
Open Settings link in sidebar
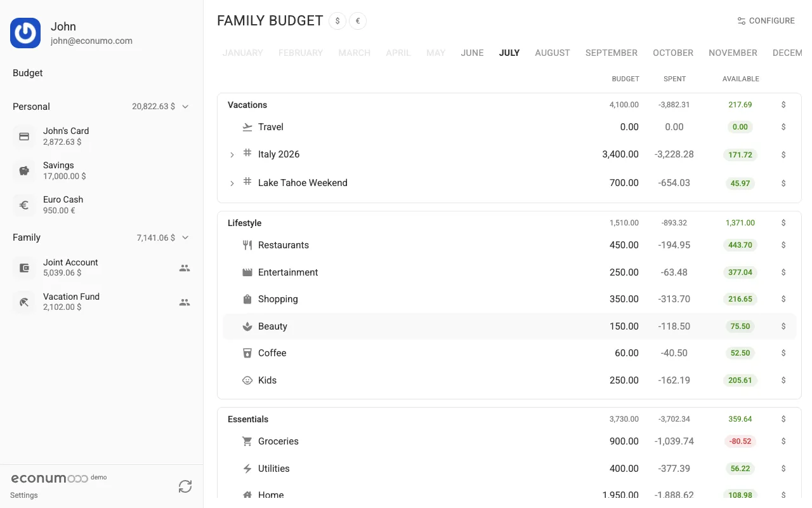point(24,495)
